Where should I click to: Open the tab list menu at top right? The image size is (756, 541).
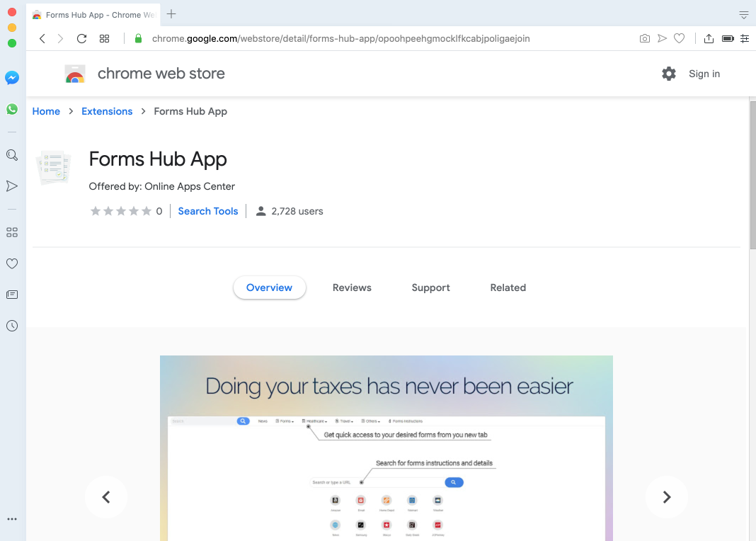[x=743, y=15]
